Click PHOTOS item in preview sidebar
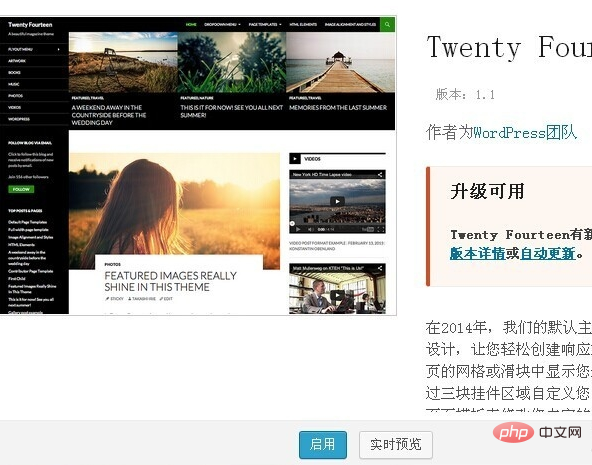Screen dimensions: 592x465 (x=15, y=96)
